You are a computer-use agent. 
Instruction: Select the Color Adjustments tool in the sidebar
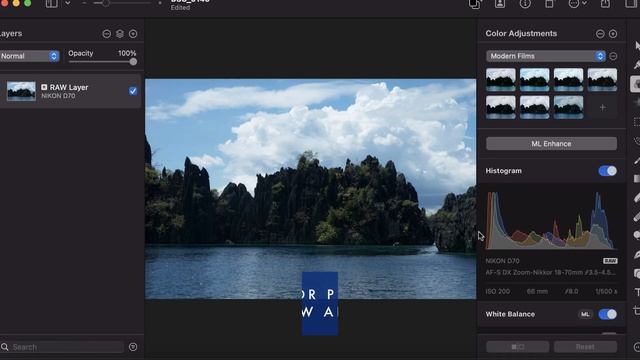[x=635, y=84]
